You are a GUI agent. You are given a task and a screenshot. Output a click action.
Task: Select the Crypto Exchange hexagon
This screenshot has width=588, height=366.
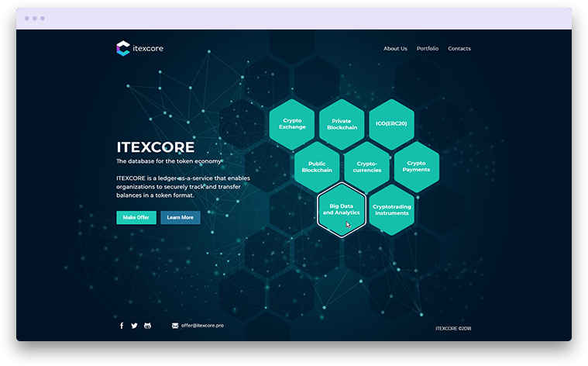pyautogui.click(x=292, y=124)
